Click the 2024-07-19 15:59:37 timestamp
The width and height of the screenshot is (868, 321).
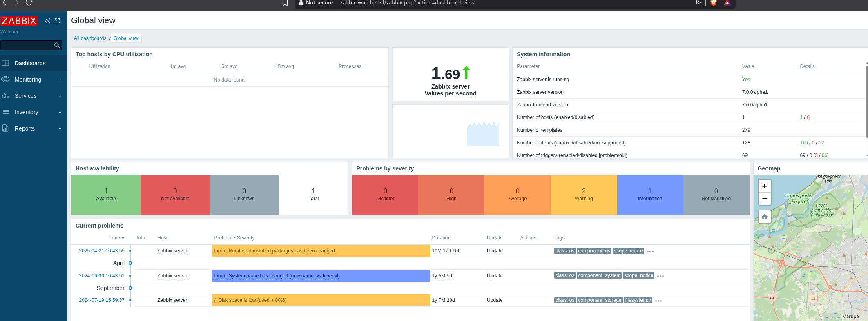pos(102,300)
